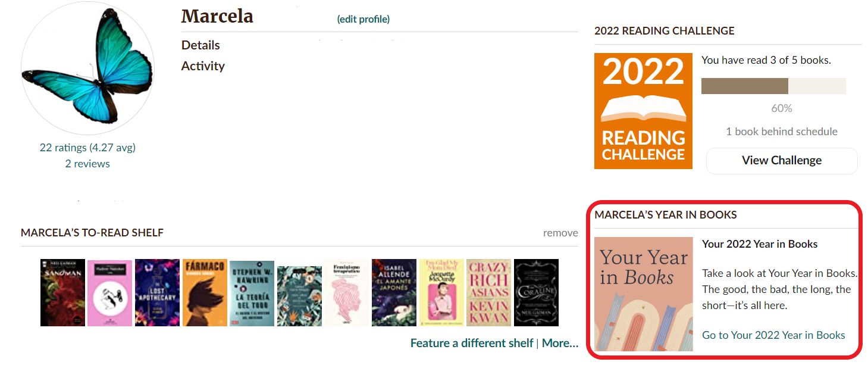Click the butterfly profile picture
868x365 pixels.
point(87,68)
